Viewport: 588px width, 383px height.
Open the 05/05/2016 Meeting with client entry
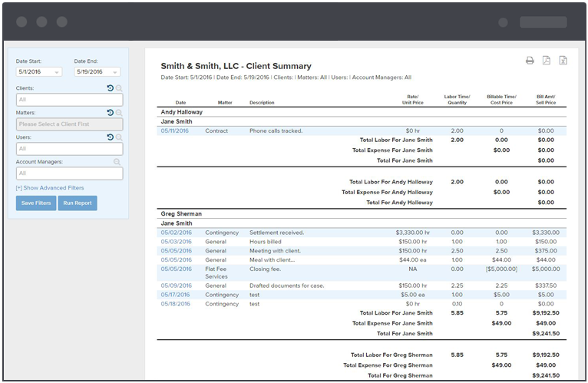[x=177, y=250]
